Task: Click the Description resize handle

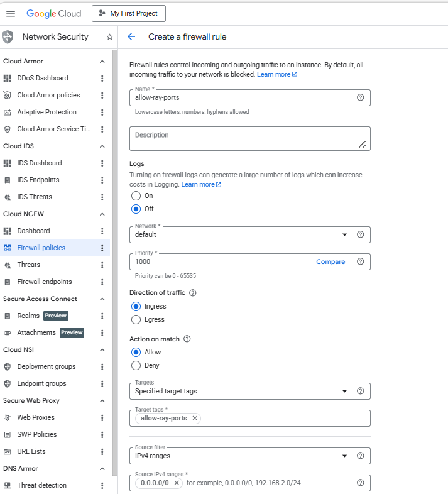Action: (x=363, y=145)
